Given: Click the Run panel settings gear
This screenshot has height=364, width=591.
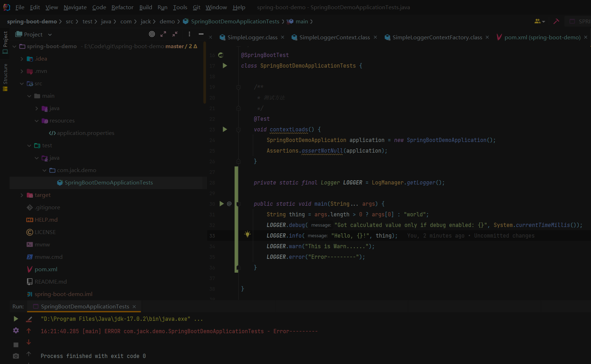Looking at the screenshot, I should [x=16, y=330].
